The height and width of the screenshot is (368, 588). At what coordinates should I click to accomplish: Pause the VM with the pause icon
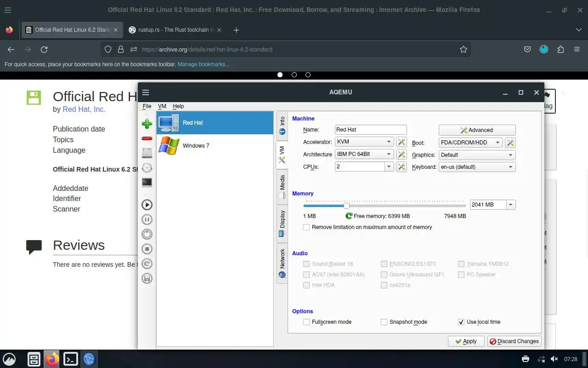pos(147,219)
